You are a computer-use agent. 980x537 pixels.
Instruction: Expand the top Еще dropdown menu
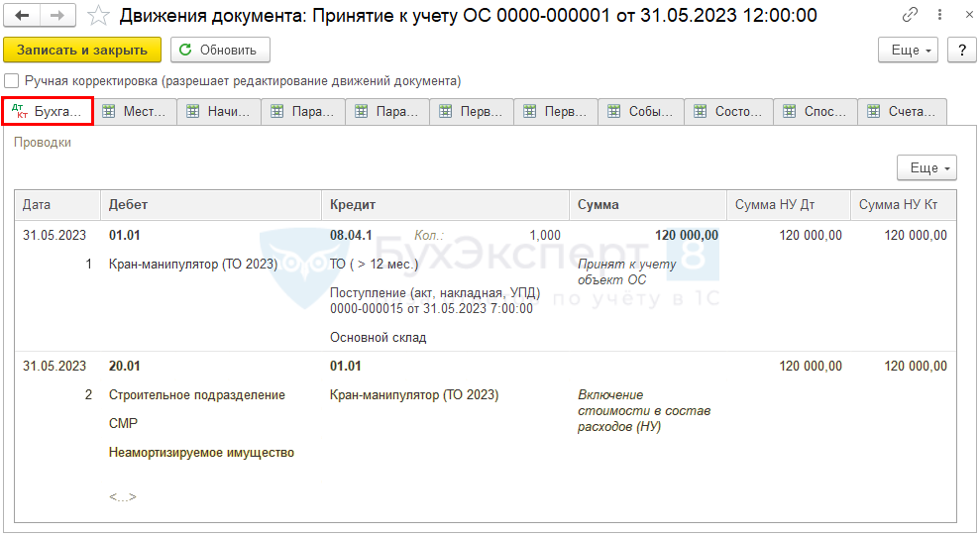tap(908, 50)
